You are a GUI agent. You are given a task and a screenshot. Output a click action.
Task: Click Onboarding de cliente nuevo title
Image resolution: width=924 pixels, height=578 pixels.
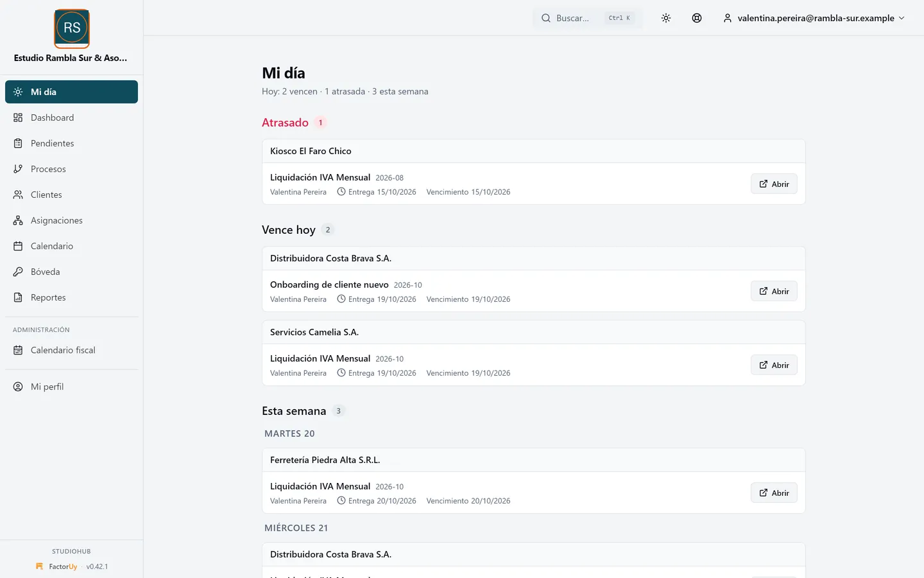[329, 285]
